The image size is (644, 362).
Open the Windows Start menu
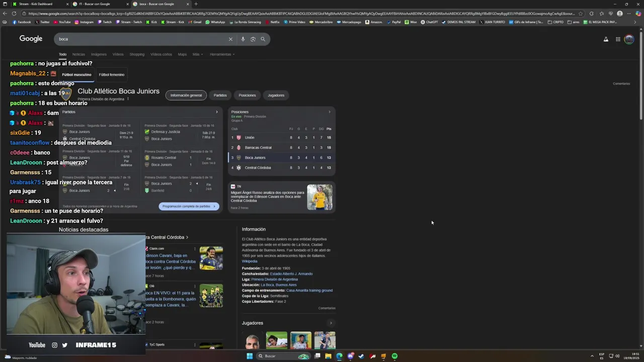[249, 356]
